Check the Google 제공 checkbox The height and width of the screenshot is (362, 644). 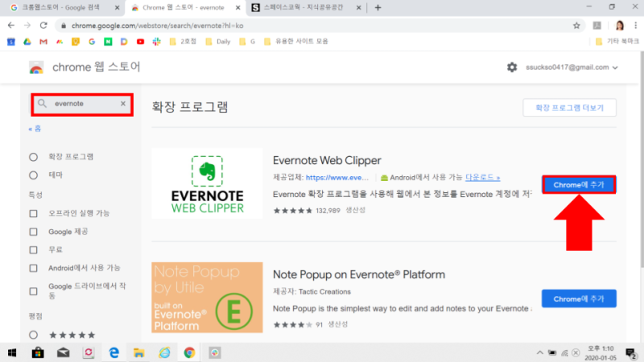click(33, 232)
